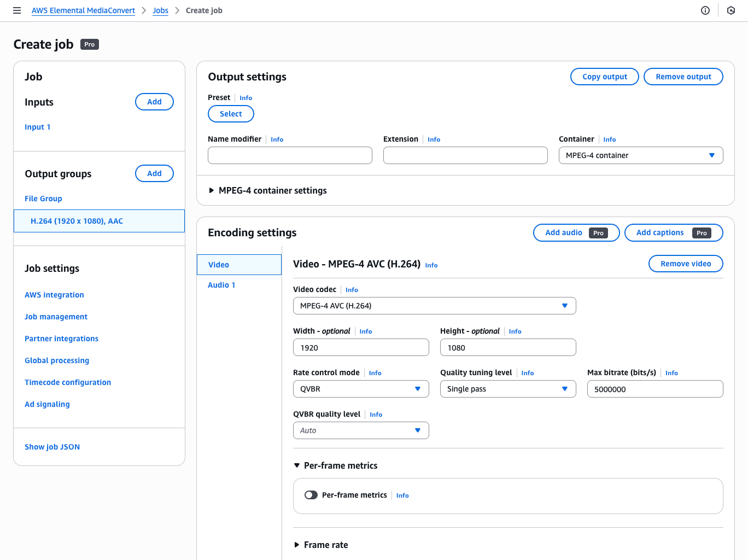Open the info circle icon in header

[705, 10]
